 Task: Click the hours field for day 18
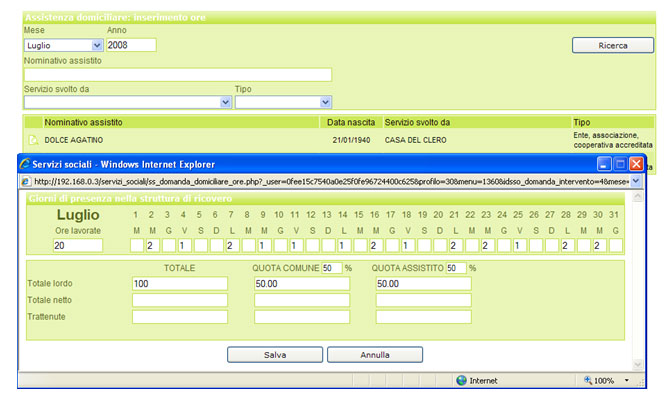[408, 245]
